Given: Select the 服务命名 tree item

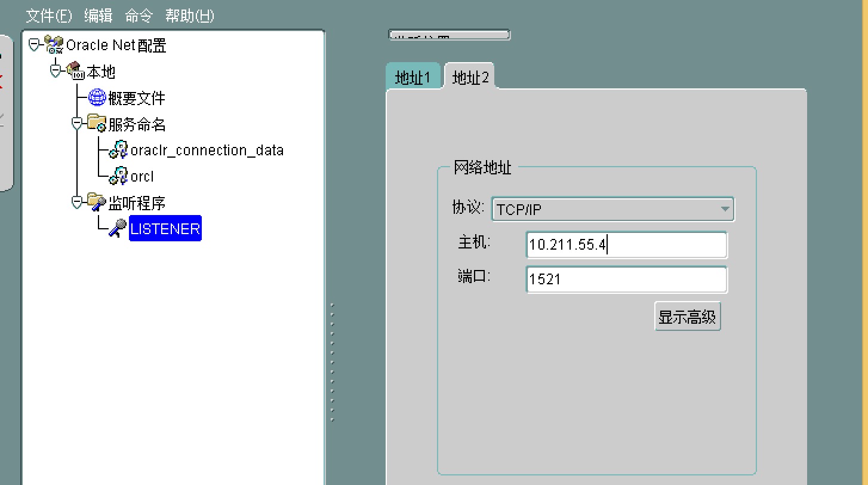Looking at the screenshot, I should click(x=137, y=124).
